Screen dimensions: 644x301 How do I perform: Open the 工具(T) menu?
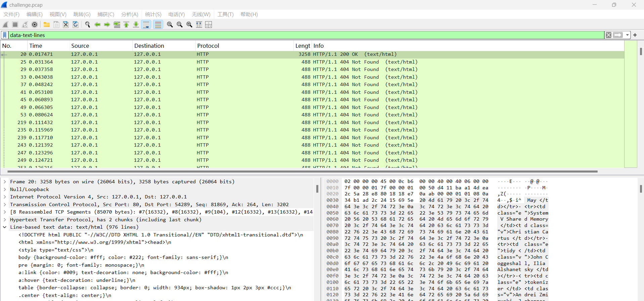[225, 14]
